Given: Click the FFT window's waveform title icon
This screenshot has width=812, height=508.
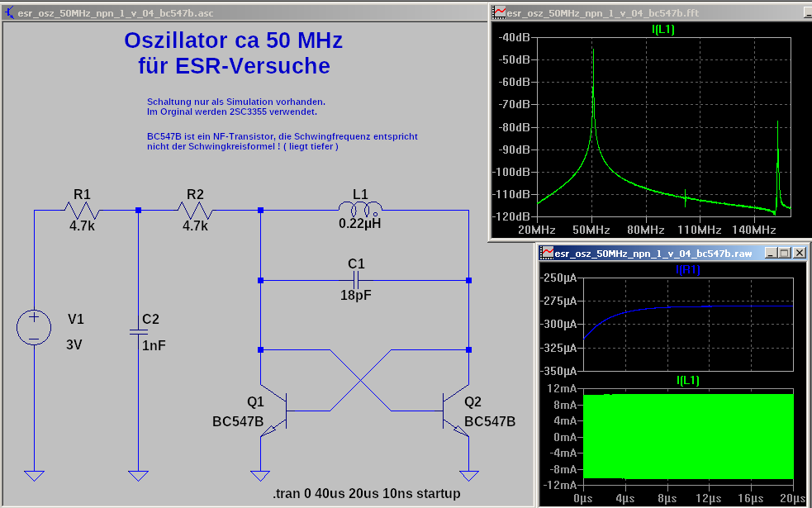Looking at the screenshot, I should [499, 12].
